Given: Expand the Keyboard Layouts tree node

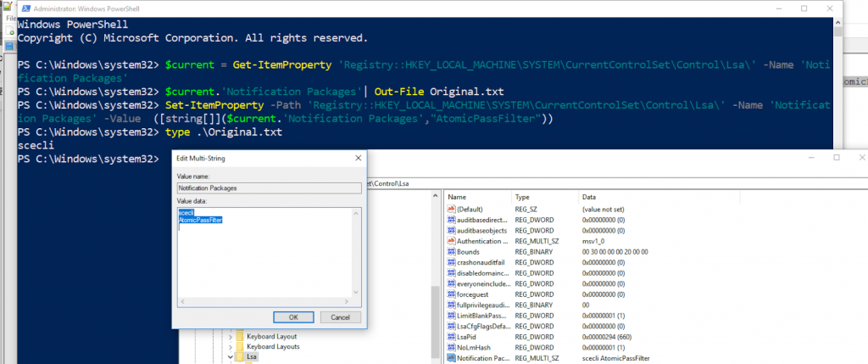Looking at the screenshot, I should (x=230, y=347).
